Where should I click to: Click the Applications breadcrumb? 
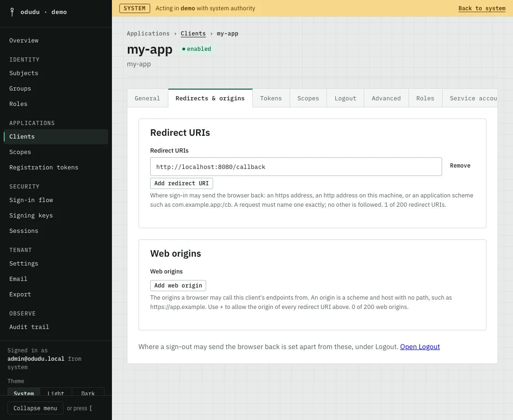[x=148, y=34]
